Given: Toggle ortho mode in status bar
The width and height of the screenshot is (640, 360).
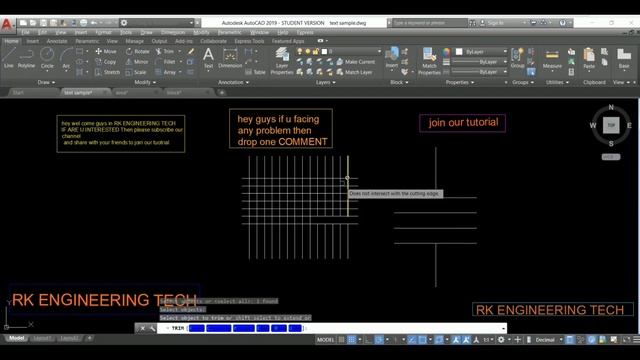Looking at the screenshot, I should (x=369, y=340).
